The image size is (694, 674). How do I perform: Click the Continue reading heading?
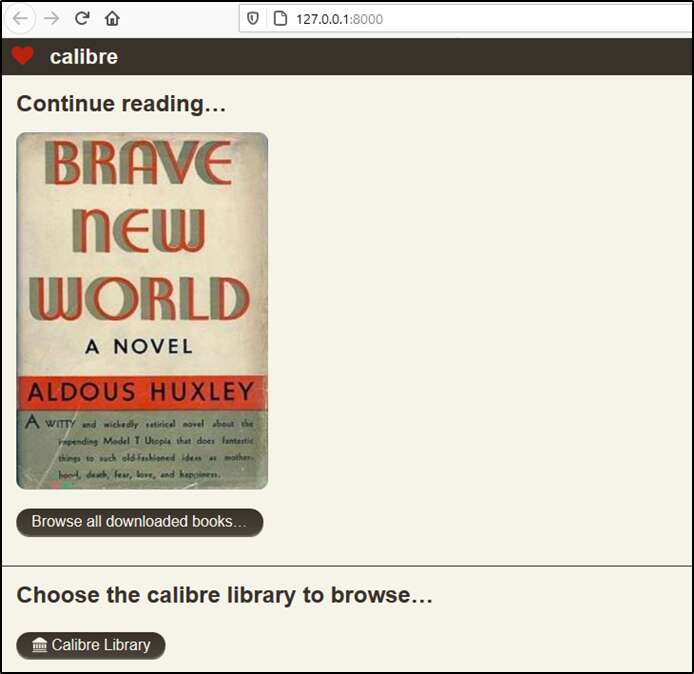[121, 104]
